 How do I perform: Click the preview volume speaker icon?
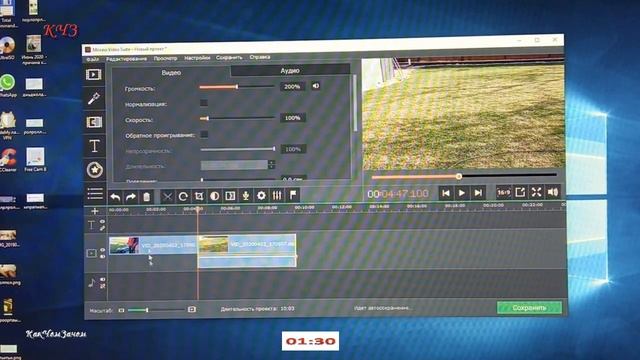[553, 192]
